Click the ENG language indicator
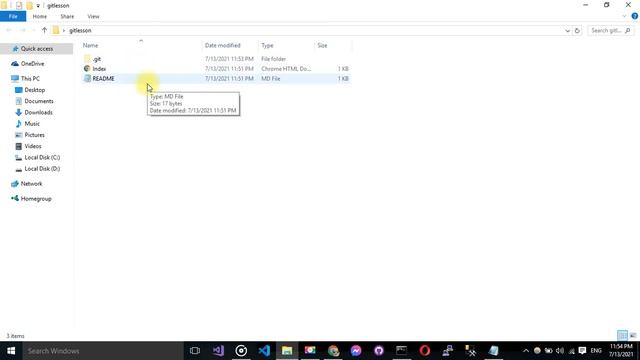 [596, 351]
